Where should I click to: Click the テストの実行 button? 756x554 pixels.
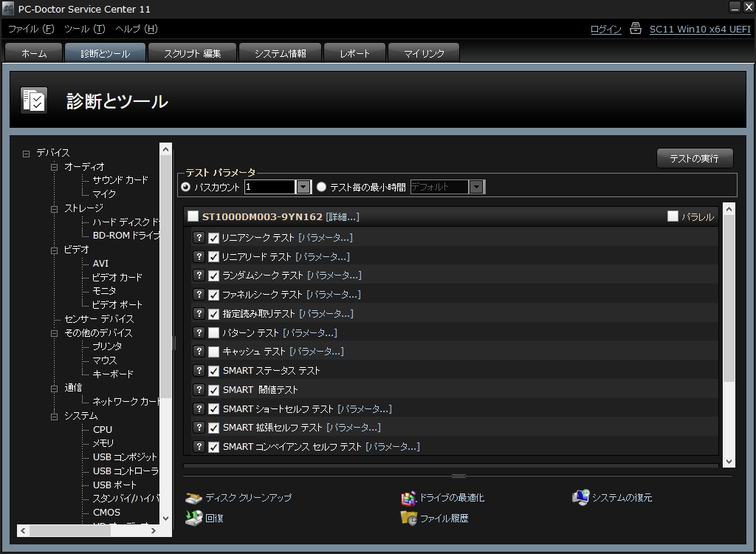coord(695,158)
